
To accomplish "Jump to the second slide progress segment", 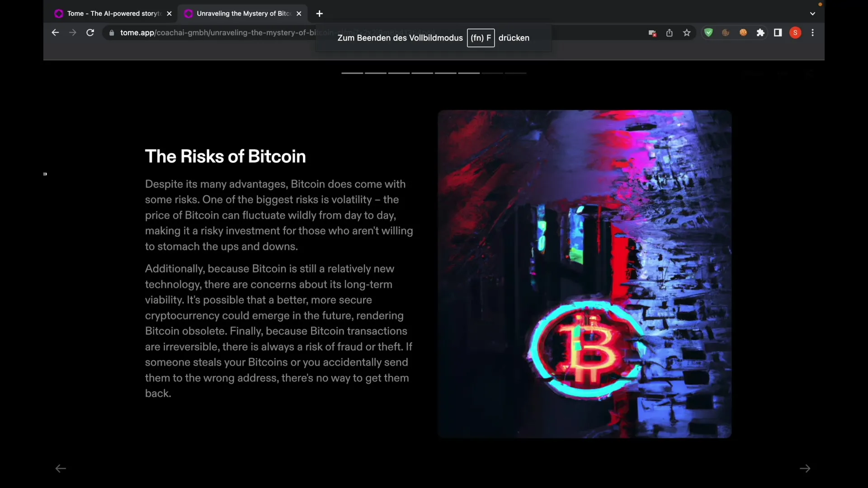I will (x=376, y=73).
